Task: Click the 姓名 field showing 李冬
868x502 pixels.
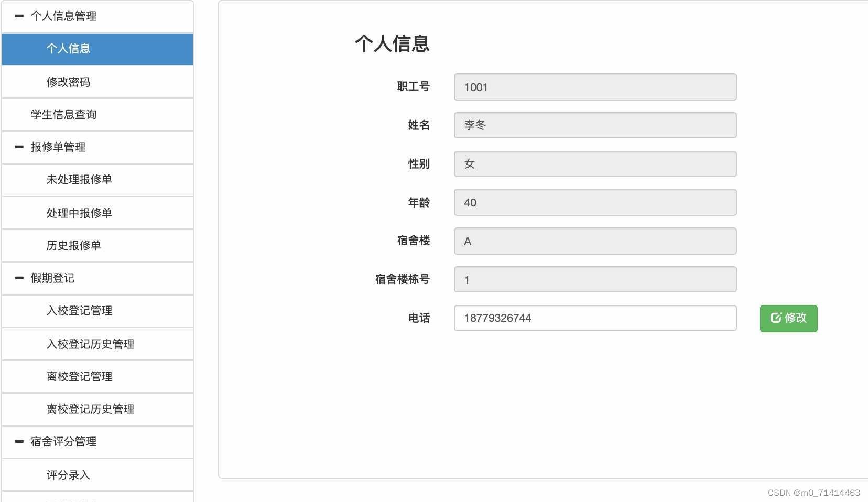Action: pyautogui.click(x=595, y=125)
